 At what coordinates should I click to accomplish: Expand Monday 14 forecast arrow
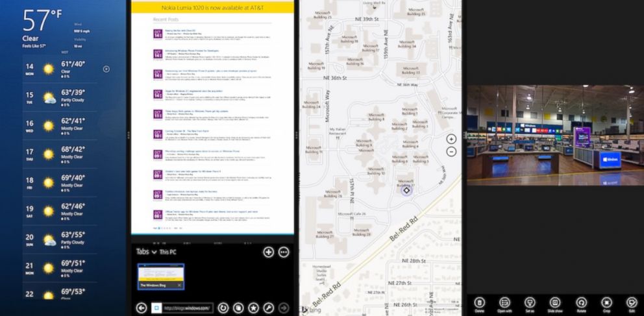106,69
